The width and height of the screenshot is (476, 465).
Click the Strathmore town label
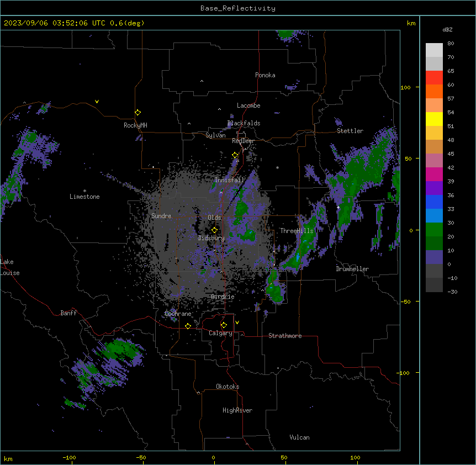coord(285,336)
